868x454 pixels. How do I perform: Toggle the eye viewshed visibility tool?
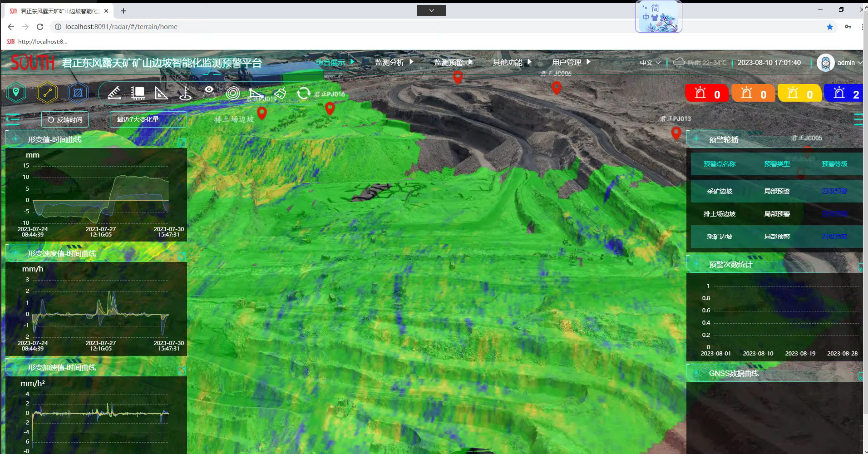click(x=209, y=92)
